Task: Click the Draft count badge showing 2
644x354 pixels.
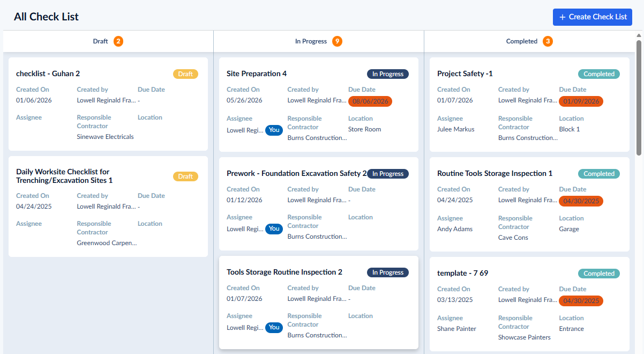Action: (x=118, y=41)
